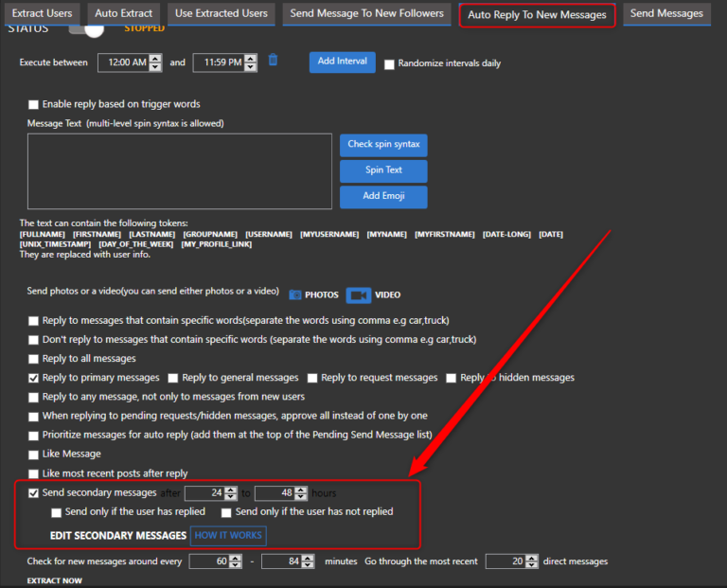Decrease the 11:59 PM end time
The height and width of the screenshot is (588, 727).
pyautogui.click(x=251, y=67)
